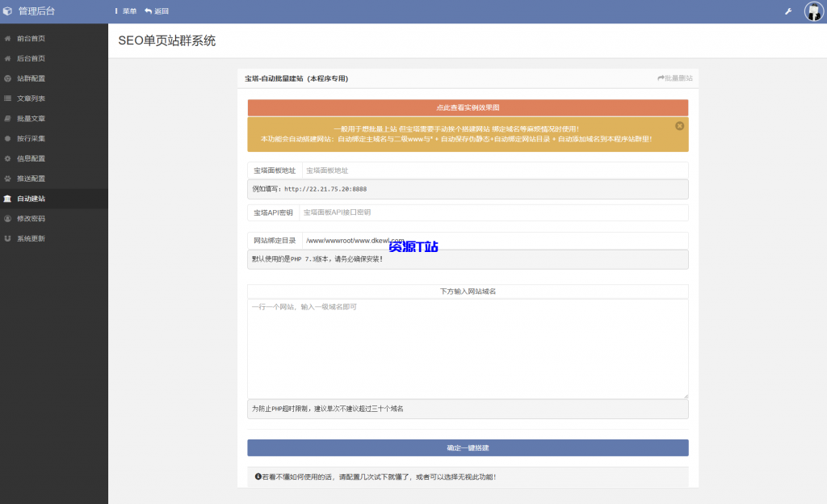Dismiss the orange warning alert
827x504 pixels.
coord(679,125)
